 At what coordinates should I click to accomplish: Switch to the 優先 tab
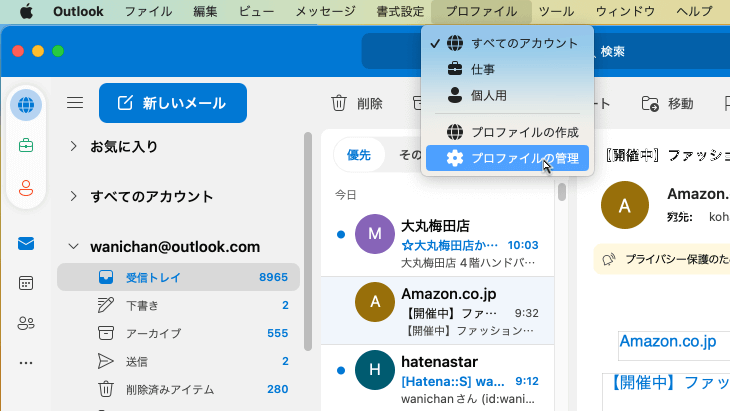tap(359, 155)
